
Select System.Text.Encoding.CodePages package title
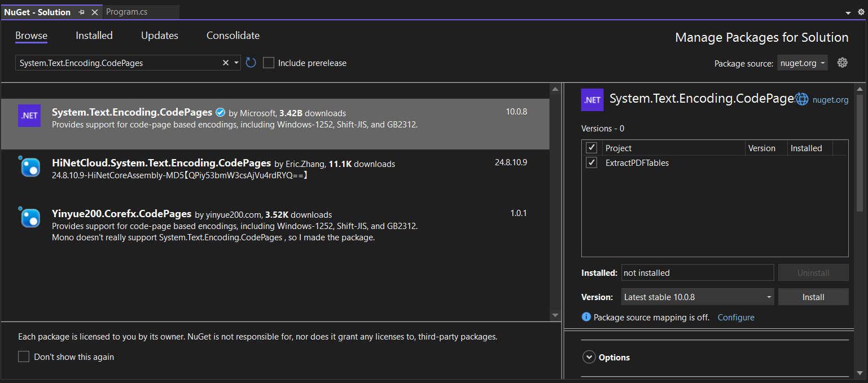(132, 112)
